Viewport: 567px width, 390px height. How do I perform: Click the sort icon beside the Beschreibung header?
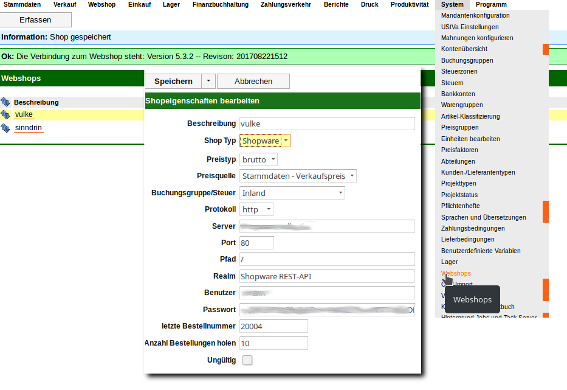[5, 102]
